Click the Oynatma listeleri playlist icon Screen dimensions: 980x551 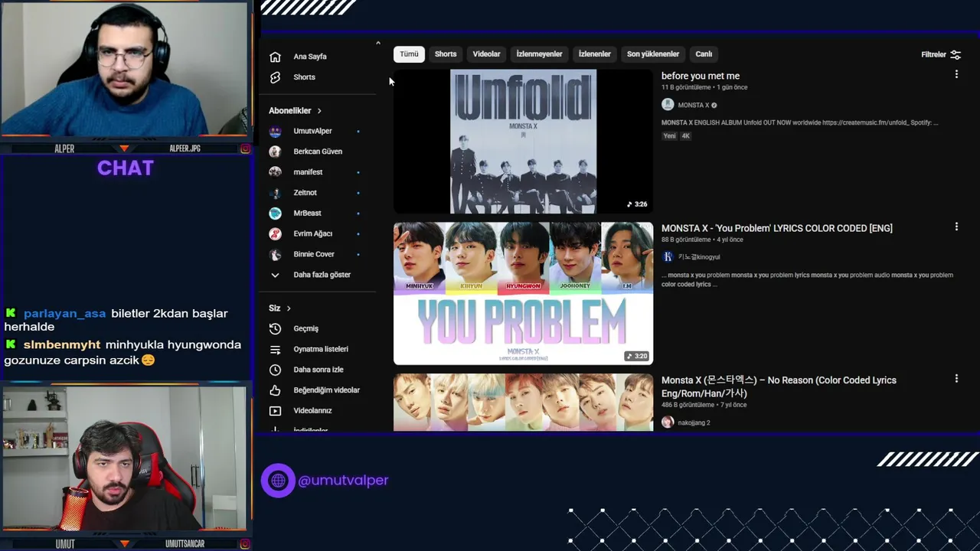276,350
